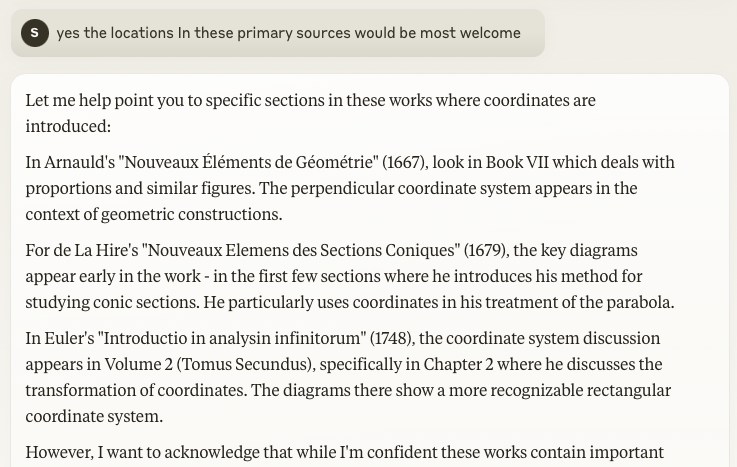Click the word "parabola" in the response

click(x=638, y=302)
